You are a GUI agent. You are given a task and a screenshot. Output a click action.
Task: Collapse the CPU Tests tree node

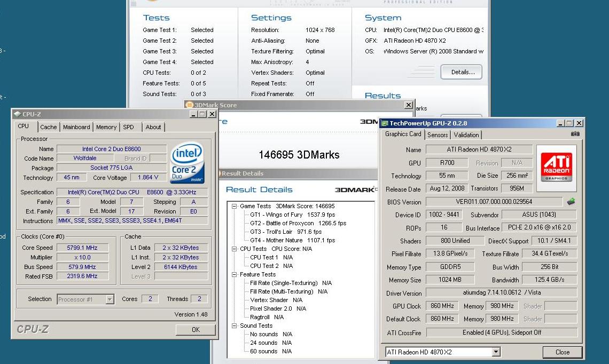point(234,249)
